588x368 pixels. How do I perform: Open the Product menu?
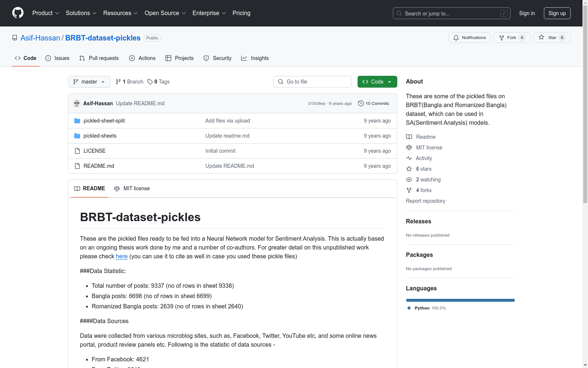coord(46,13)
